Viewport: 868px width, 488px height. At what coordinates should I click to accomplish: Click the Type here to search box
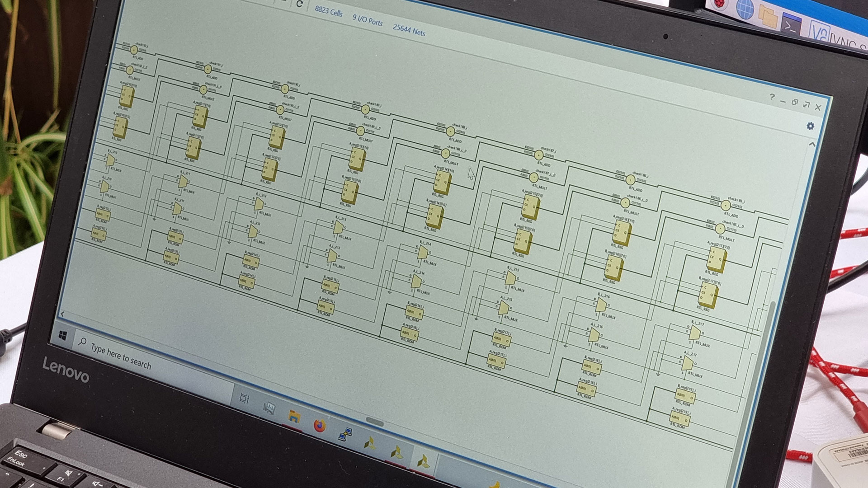pos(121,356)
